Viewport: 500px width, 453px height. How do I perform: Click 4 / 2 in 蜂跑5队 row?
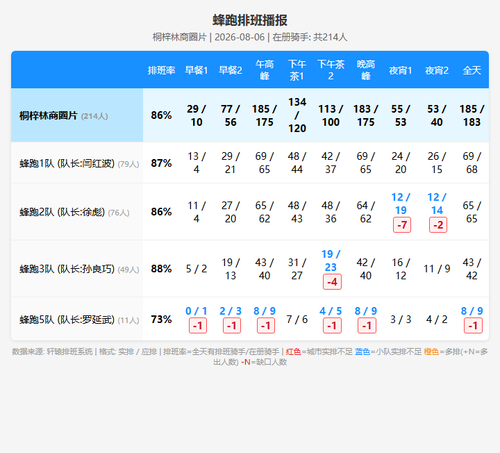coord(437,319)
